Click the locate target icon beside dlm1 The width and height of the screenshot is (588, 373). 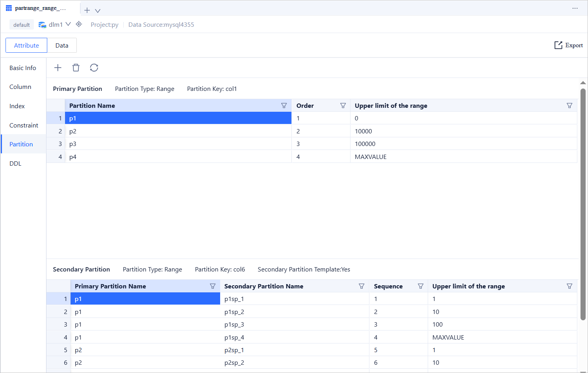(x=79, y=24)
